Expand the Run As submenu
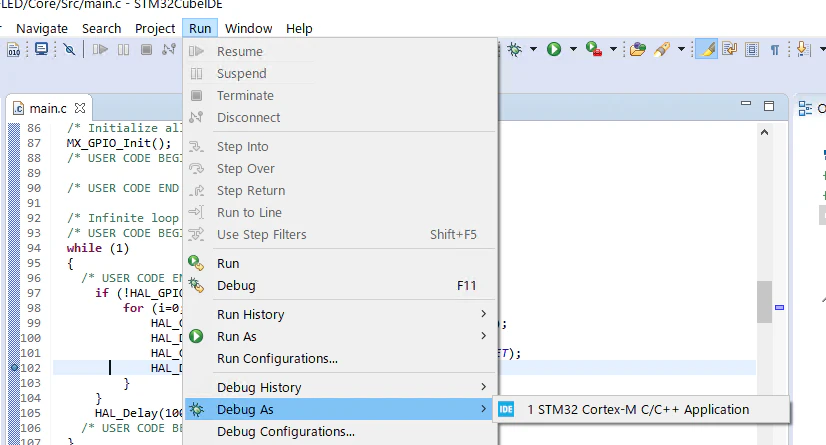This screenshot has height=445, width=826. pyautogui.click(x=340, y=337)
